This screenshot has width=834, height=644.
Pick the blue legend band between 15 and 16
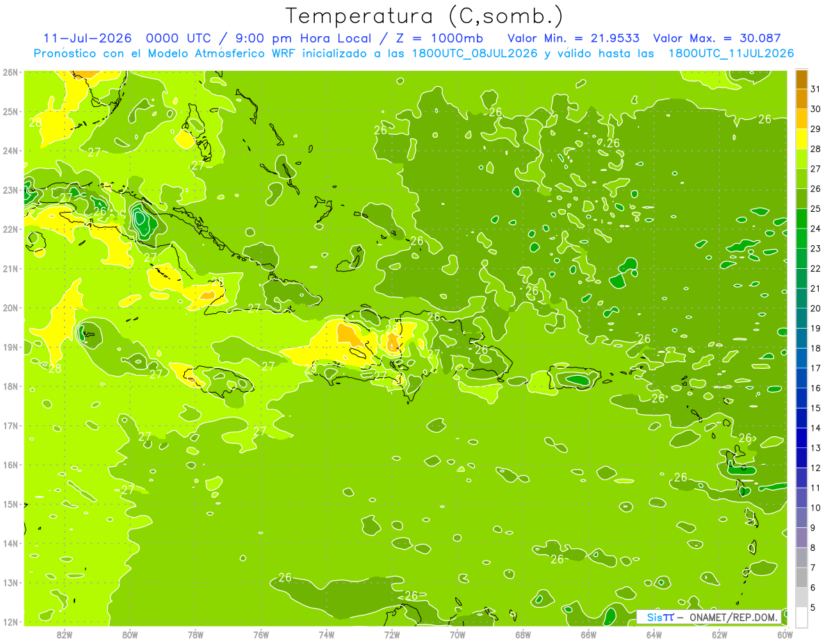(802, 398)
